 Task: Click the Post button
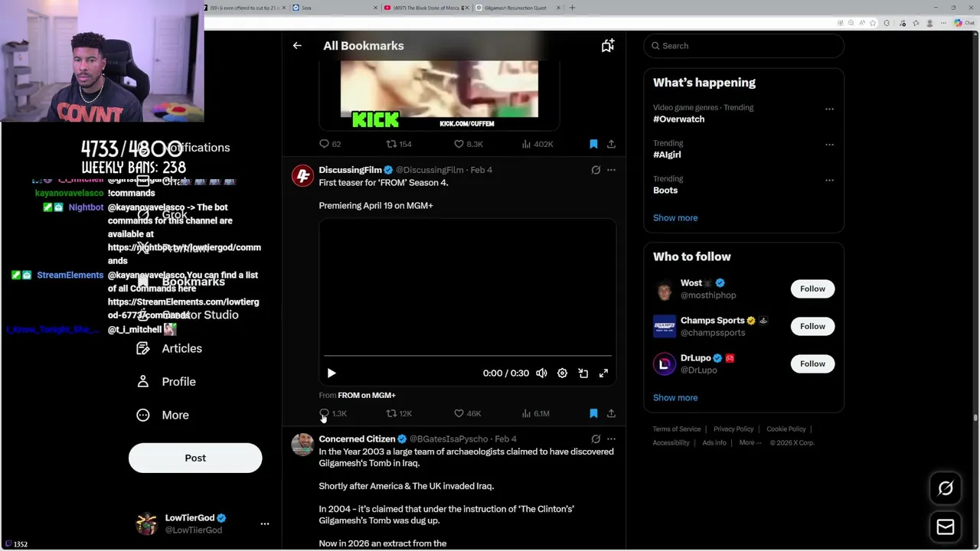(x=195, y=458)
